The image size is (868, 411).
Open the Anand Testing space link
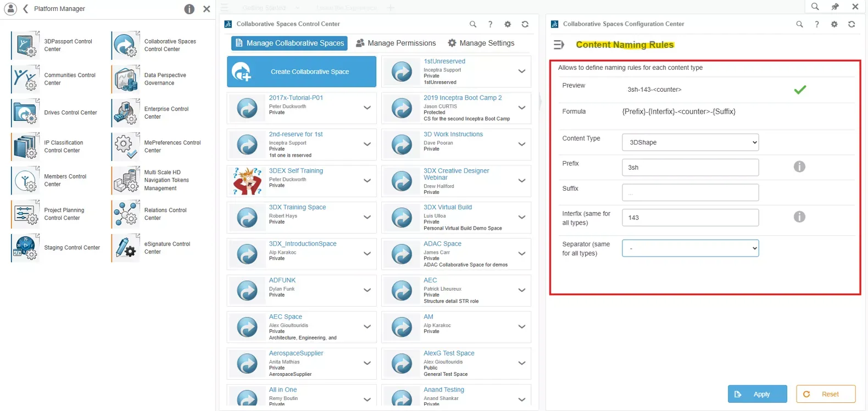[444, 390]
